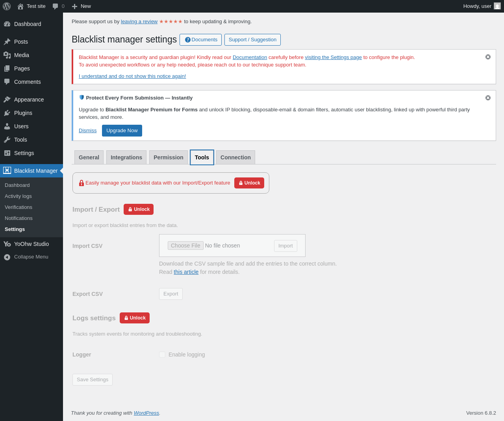504x421 pixels.
Task: Click Unlock in the Import/Export banner
Action: pos(249,183)
